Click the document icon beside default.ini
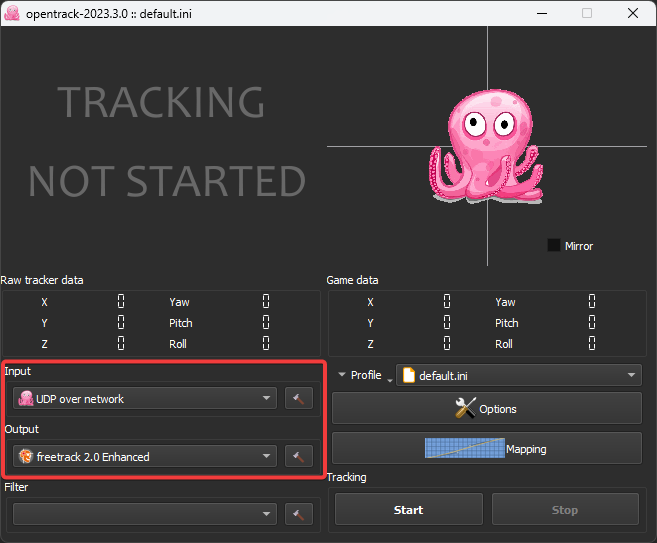This screenshot has width=657, height=543. [408, 376]
